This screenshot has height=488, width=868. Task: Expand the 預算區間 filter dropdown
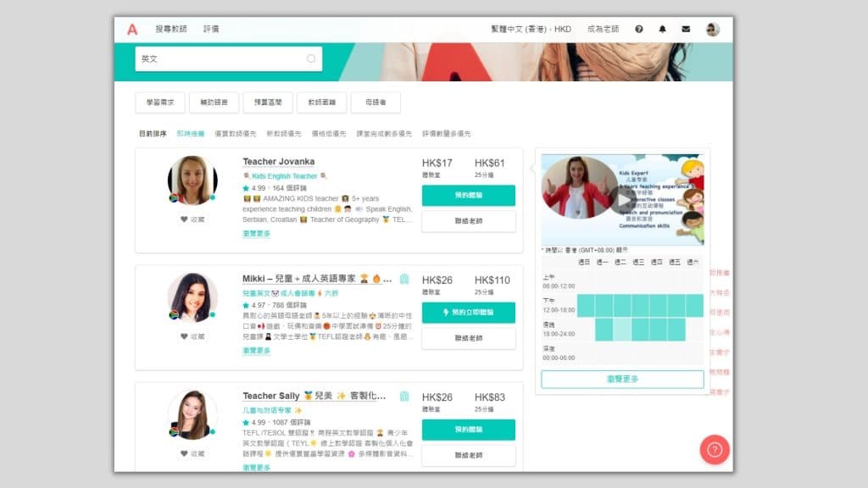(x=268, y=103)
